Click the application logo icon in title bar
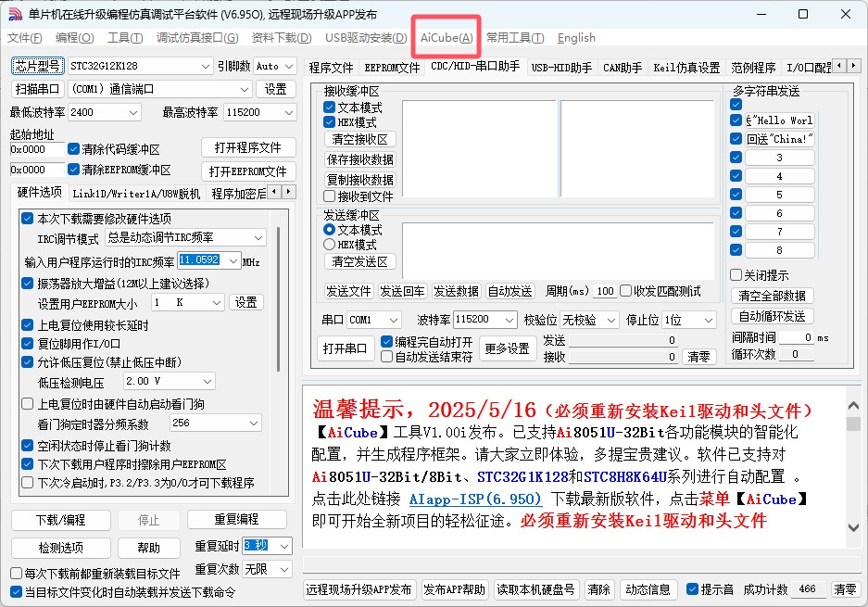The width and height of the screenshot is (868, 607). point(16,14)
